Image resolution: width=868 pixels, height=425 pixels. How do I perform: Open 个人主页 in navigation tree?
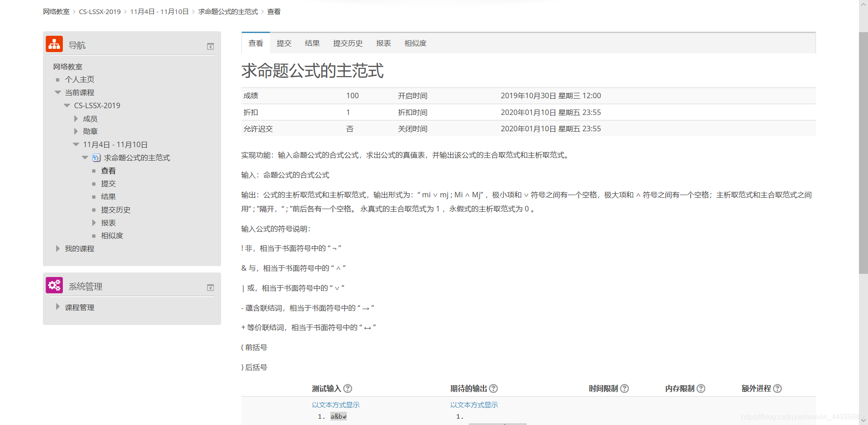(x=80, y=80)
